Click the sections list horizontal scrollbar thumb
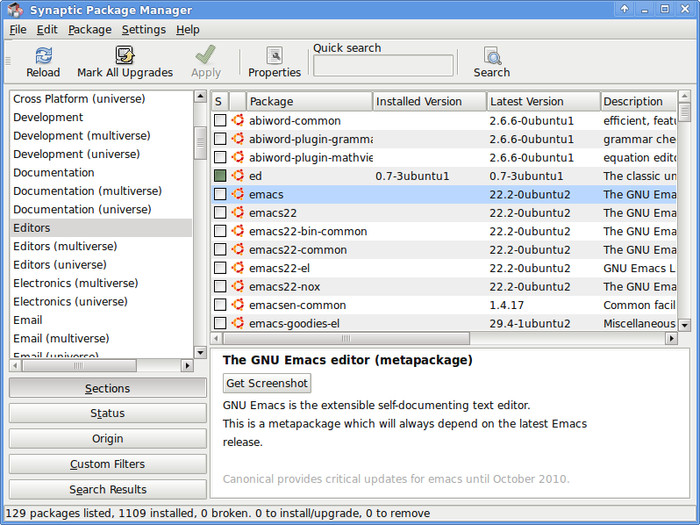The width and height of the screenshot is (700, 525). (x=79, y=366)
